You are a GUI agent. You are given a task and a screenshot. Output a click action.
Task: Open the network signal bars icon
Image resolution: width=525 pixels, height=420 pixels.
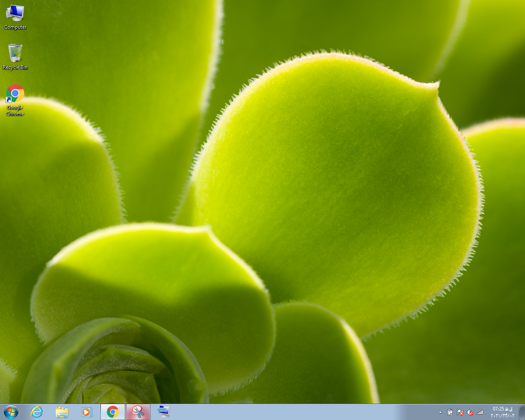click(480, 412)
